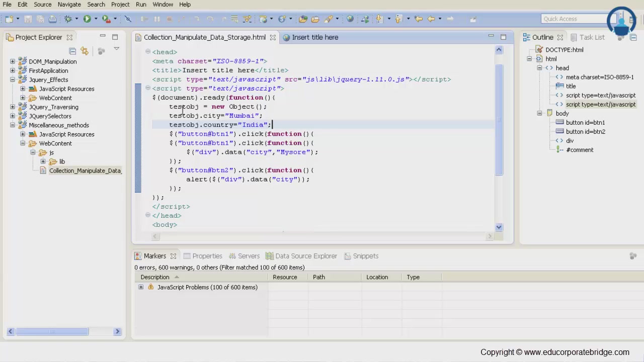Expand JavaScript Problems in Markers
Viewport: 644px width, 362px height.
tap(141, 287)
